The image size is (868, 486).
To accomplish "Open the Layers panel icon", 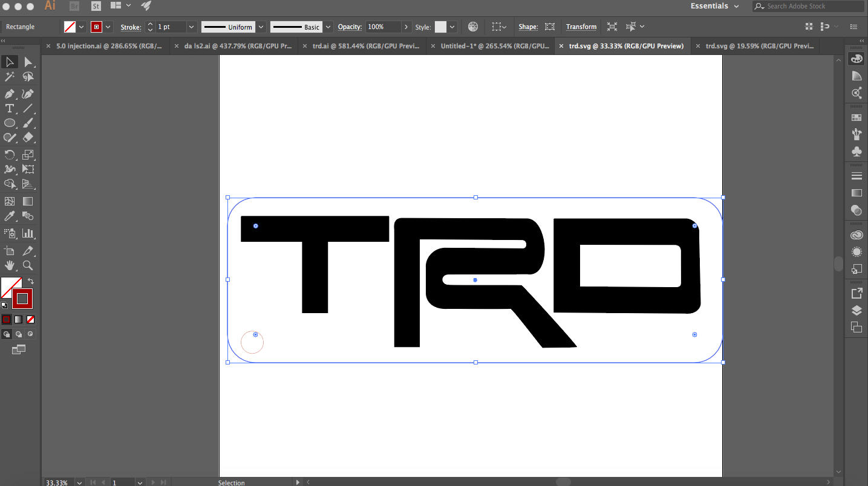I will (x=857, y=310).
